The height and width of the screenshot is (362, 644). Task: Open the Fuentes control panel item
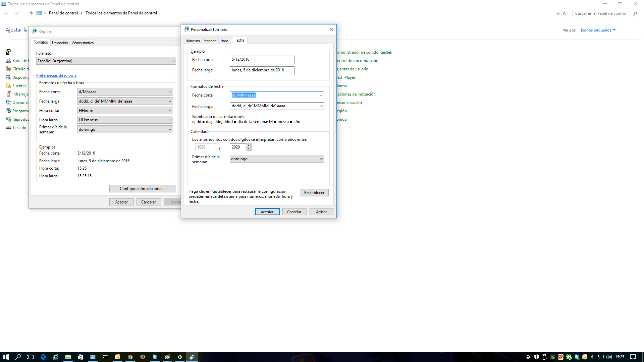tap(19, 86)
